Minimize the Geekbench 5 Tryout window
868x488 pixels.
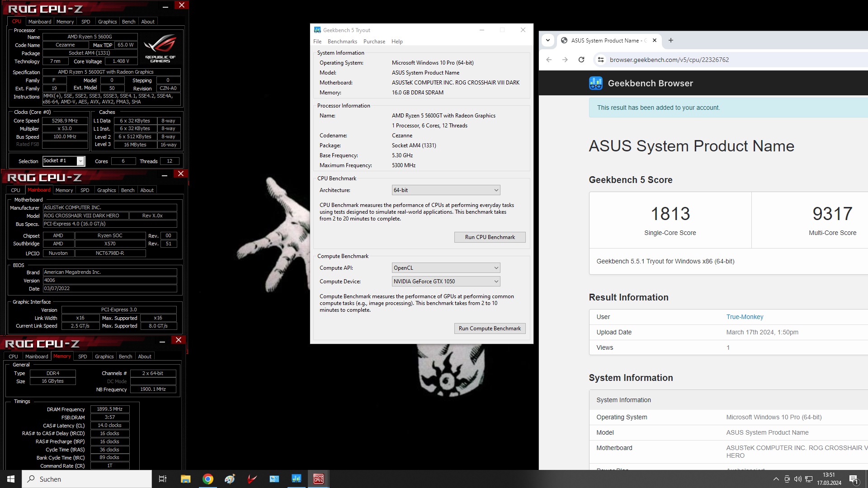click(x=482, y=30)
